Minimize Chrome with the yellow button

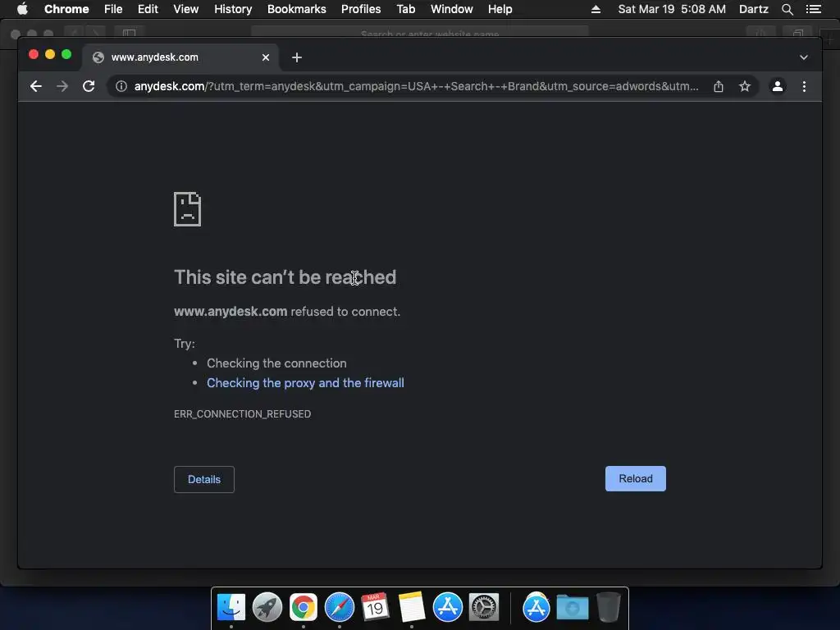[50, 54]
